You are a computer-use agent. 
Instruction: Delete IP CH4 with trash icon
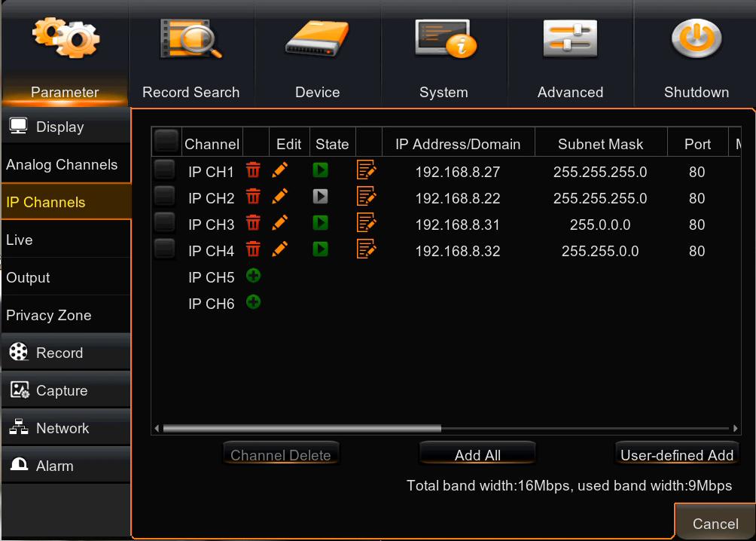tap(253, 249)
